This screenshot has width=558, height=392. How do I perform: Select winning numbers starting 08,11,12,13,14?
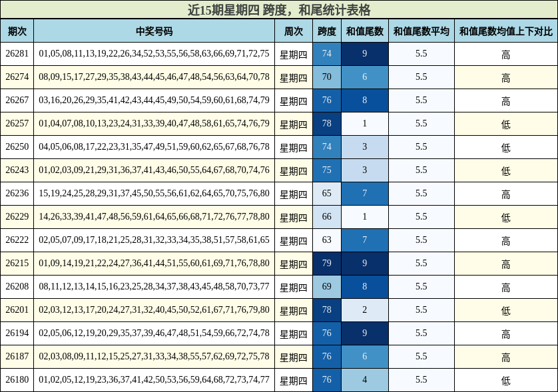pos(154,287)
